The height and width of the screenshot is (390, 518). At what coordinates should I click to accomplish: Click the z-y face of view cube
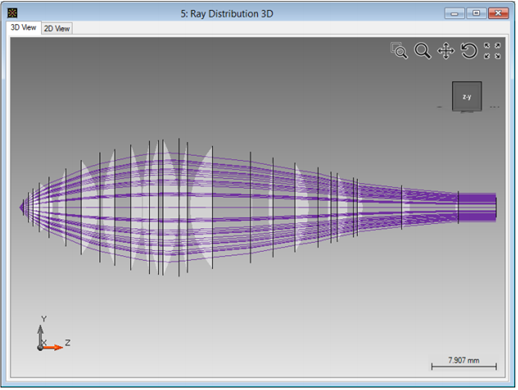tap(467, 96)
